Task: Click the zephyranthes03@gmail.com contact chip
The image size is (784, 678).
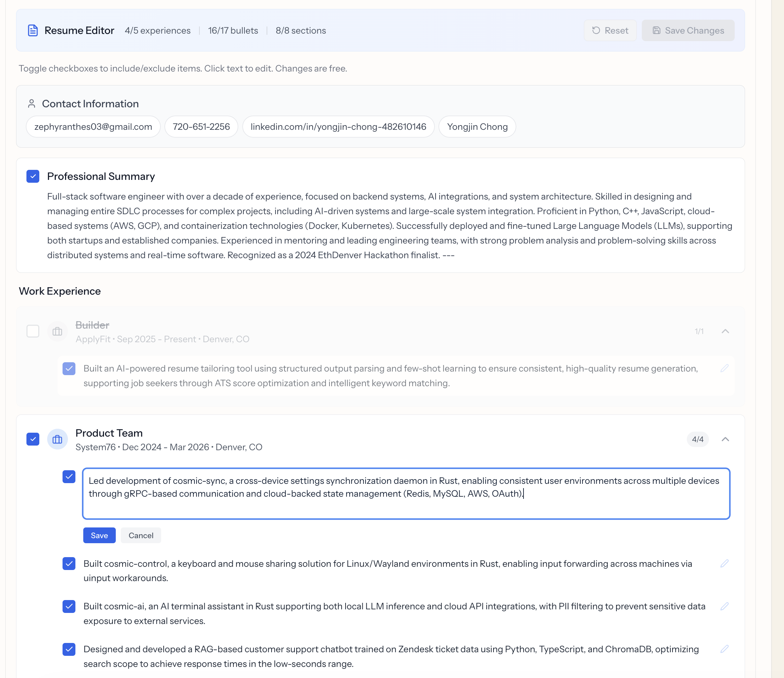Action: coord(93,127)
